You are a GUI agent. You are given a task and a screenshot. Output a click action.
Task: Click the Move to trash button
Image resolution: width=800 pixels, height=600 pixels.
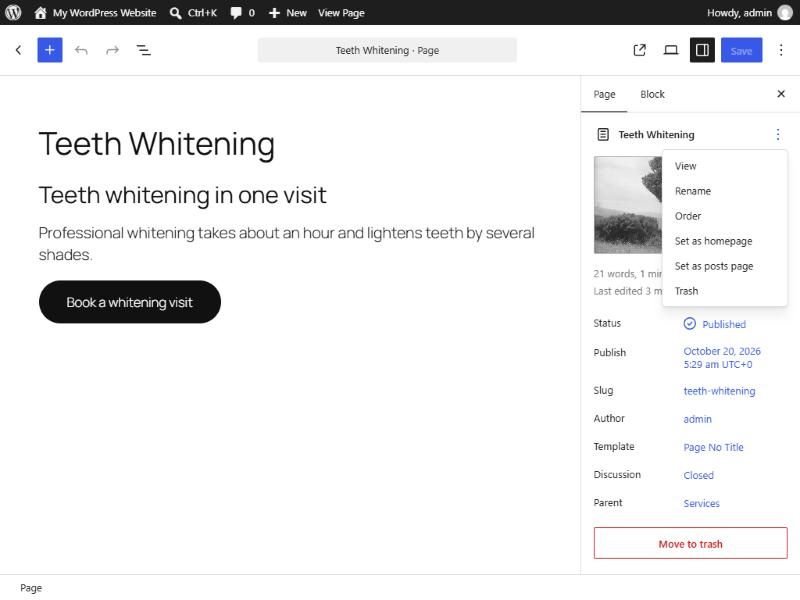(690, 544)
